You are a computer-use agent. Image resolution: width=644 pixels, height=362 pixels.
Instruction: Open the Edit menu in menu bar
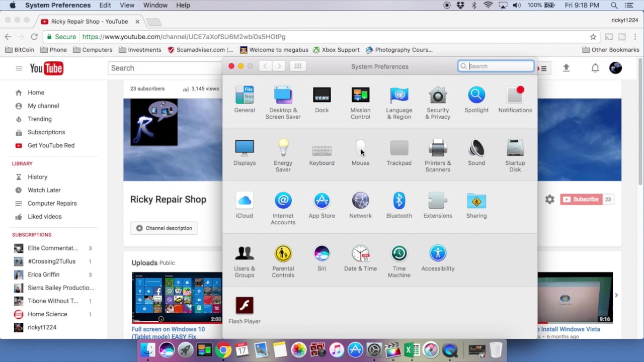tap(105, 5)
